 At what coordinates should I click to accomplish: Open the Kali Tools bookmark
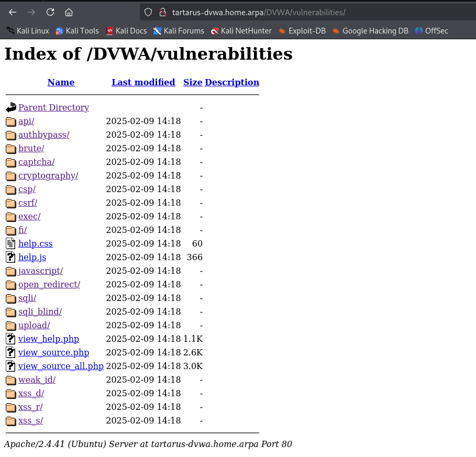point(76,31)
